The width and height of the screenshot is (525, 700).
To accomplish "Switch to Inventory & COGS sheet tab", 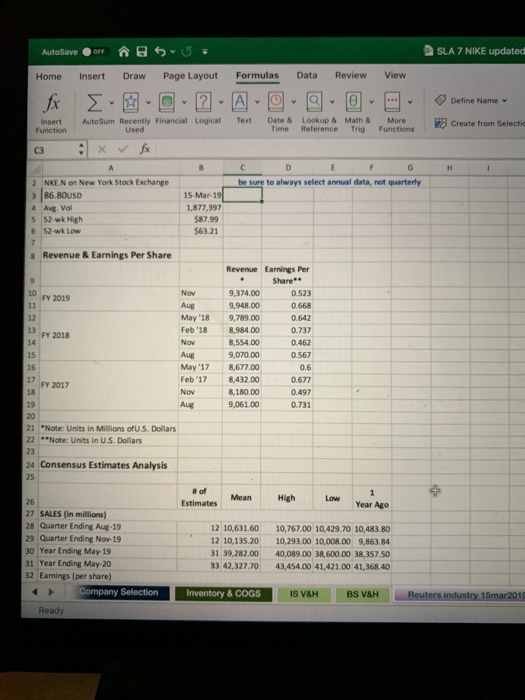I will [x=223, y=593].
